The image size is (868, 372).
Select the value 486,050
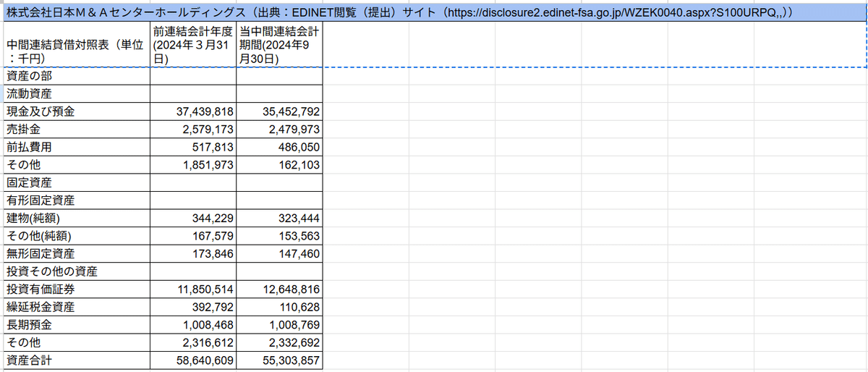[x=278, y=147]
